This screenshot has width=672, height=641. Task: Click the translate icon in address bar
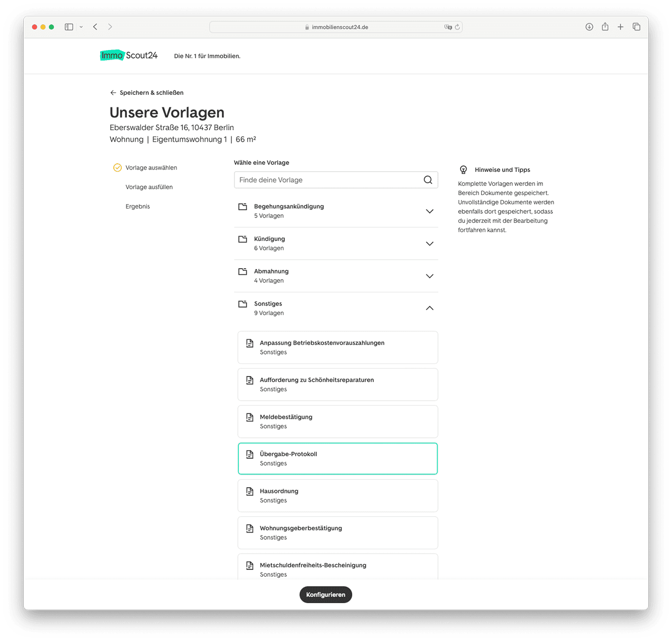pos(448,27)
